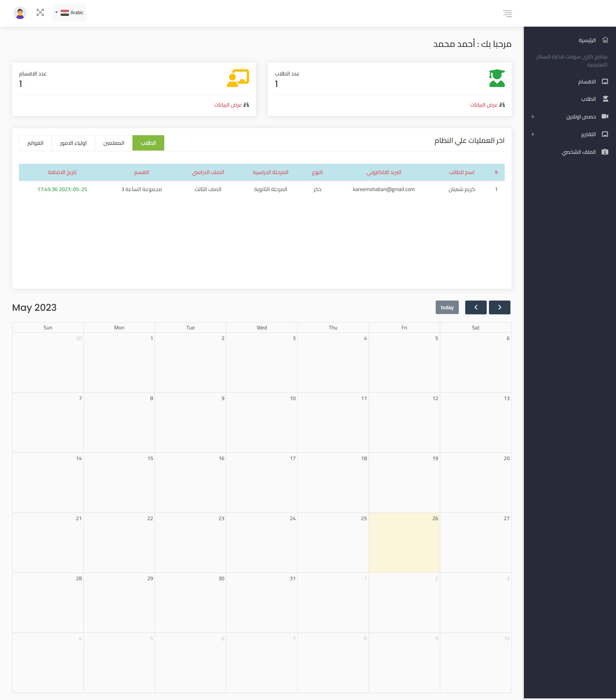Toggle sidebar with hamburger menu icon
The height and width of the screenshot is (700, 616).
tap(507, 14)
